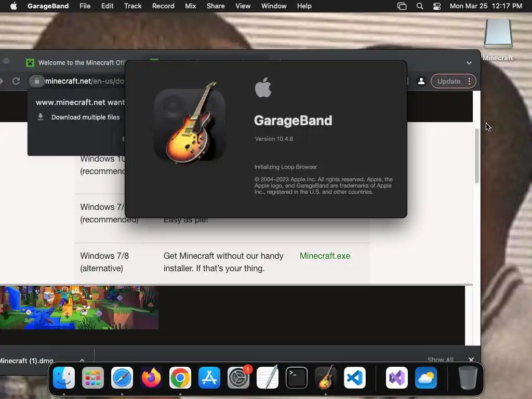Open Google Chrome from the Dock

[x=180, y=378]
